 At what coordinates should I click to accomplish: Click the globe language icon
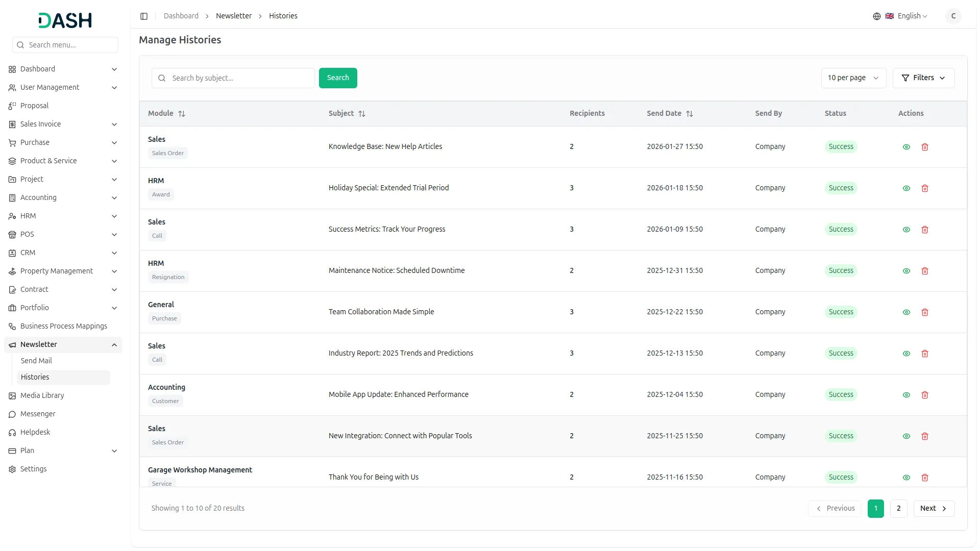(876, 16)
